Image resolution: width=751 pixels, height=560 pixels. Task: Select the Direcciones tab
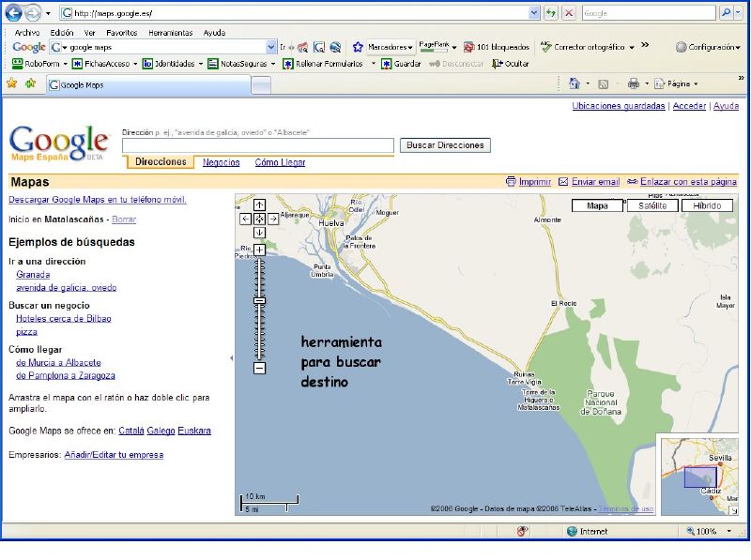(x=161, y=161)
